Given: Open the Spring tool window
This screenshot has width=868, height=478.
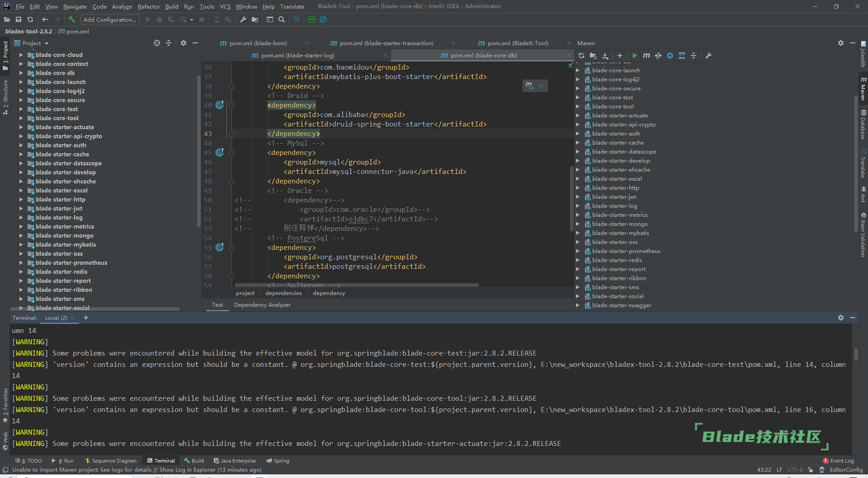Looking at the screenshot, I should [x=278, y=461].
